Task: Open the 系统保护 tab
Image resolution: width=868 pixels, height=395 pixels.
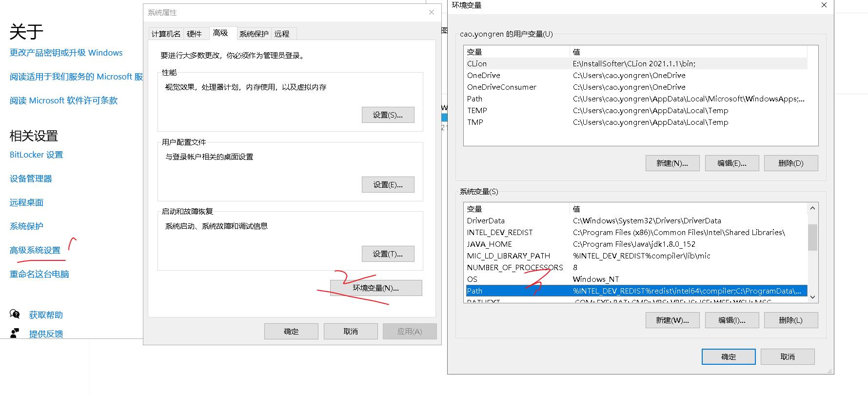Action: (254, 34)
